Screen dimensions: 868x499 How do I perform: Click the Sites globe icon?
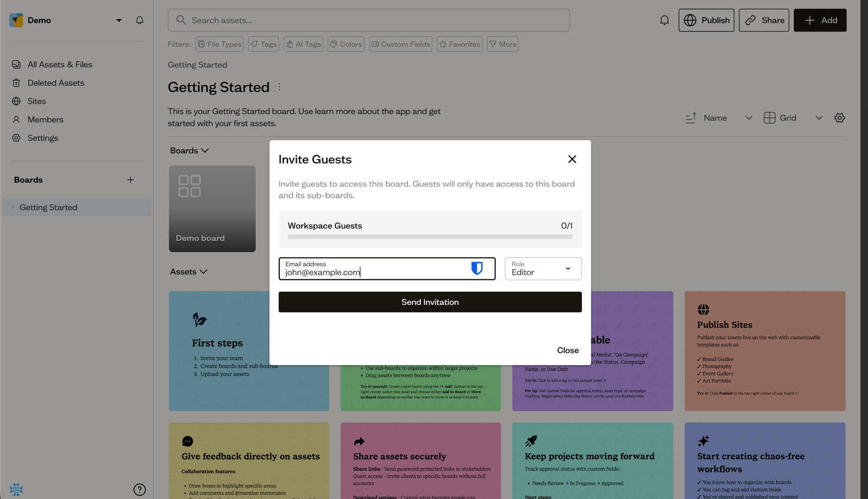point(16,101)
